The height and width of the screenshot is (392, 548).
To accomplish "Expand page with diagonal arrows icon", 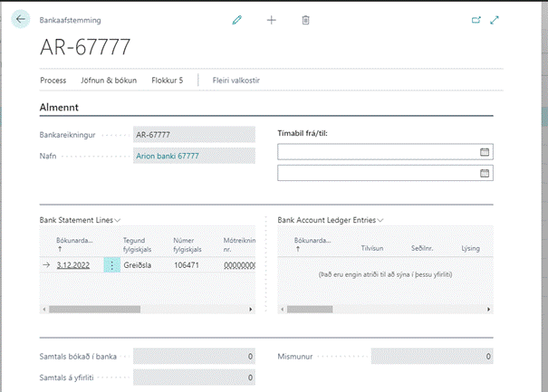I will click(x=495, y=20).
